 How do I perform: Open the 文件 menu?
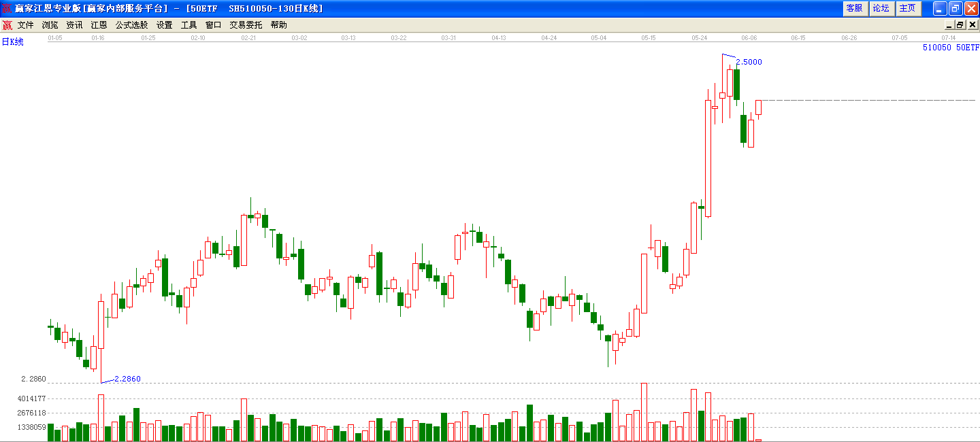[26, 25]
